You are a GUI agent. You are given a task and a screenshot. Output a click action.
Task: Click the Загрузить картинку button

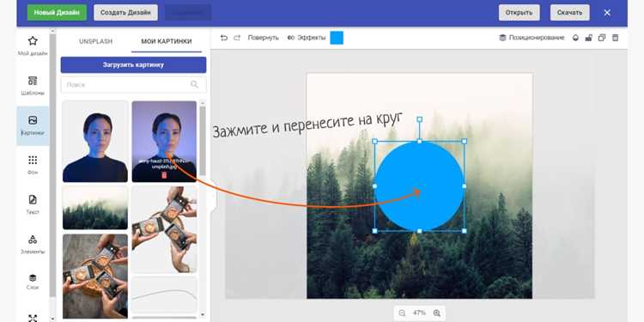point(133,65)
